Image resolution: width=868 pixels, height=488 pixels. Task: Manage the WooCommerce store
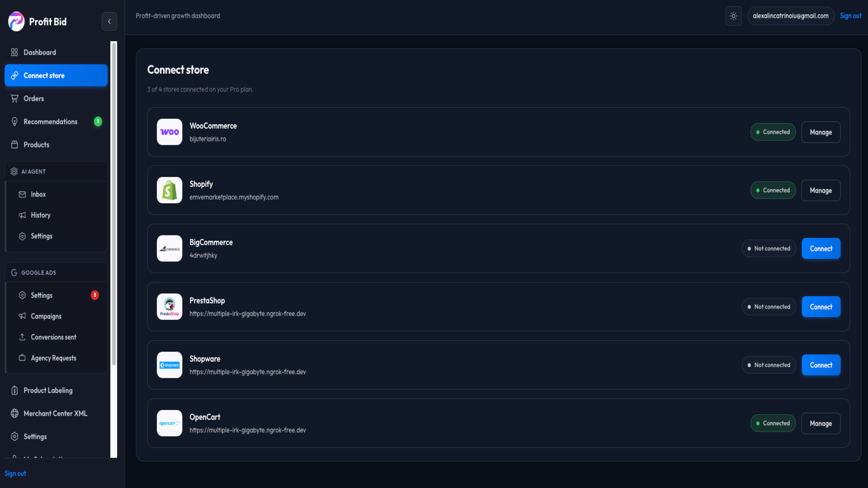pos(821,132)
